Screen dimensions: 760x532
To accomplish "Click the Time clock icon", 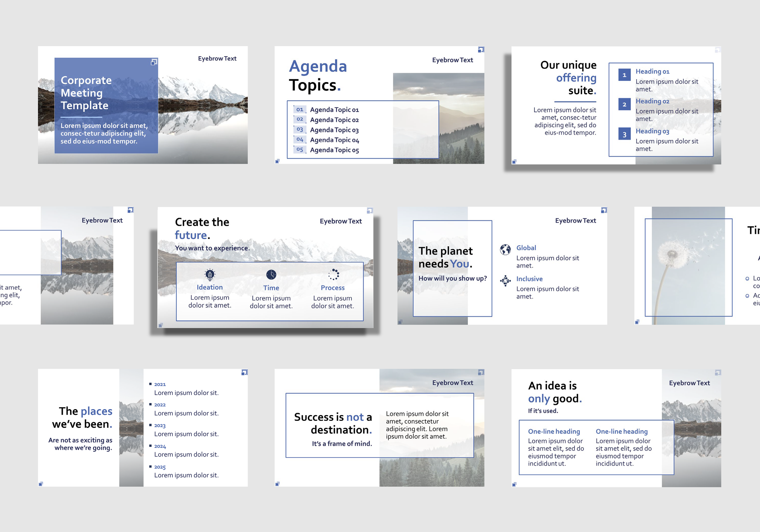I will pos(271,275).
